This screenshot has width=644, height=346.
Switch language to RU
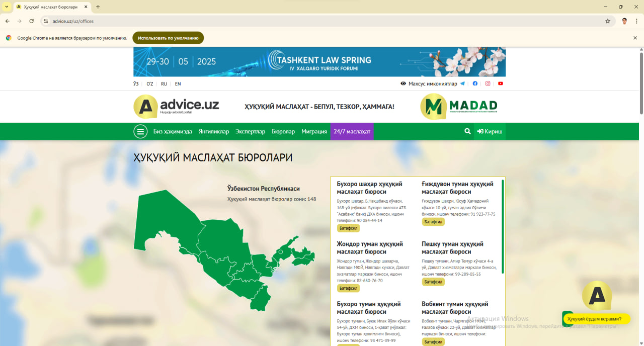pos(164,84)
